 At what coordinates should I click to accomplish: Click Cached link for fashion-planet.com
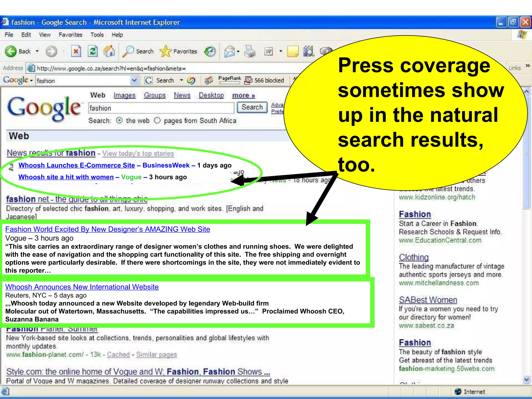(118, 354)
